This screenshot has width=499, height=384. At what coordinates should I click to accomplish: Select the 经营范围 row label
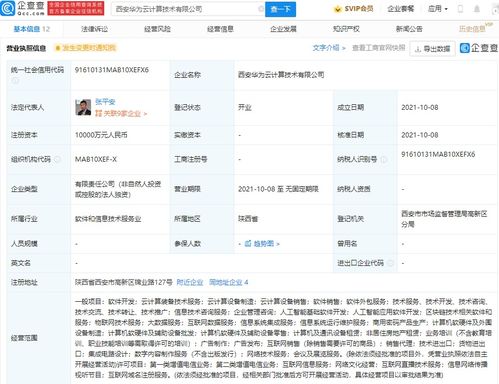(x=24, y=338)
